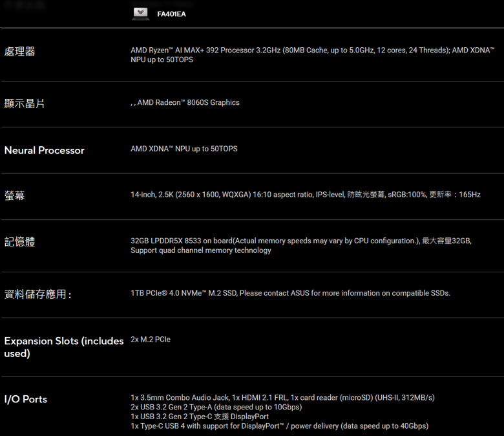Click the FA401EA laptop thumbnail image
This screenshot has height=436, width=504.
(x=140, y=14)
